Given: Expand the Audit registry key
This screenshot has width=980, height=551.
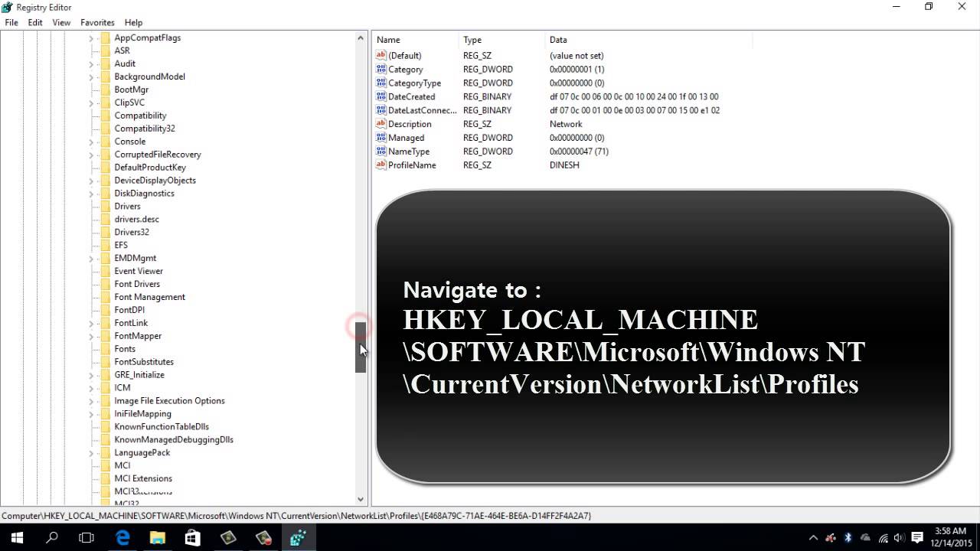Looking at the screenshot, I should [91, 64].
